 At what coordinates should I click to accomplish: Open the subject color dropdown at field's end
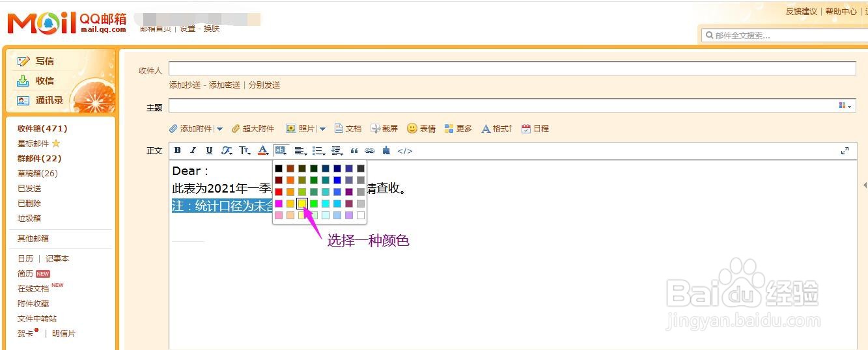[845, 105]
